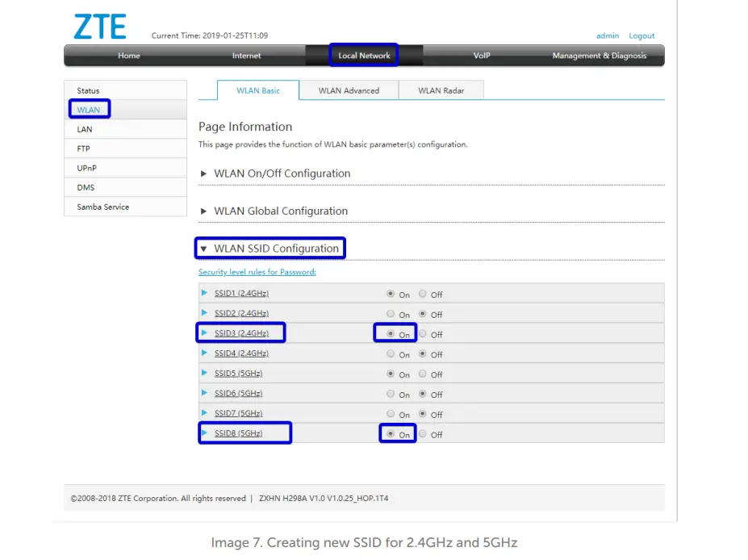
Task: Expand SSID1 (2.4GHz) details
Action: point(240,293)
